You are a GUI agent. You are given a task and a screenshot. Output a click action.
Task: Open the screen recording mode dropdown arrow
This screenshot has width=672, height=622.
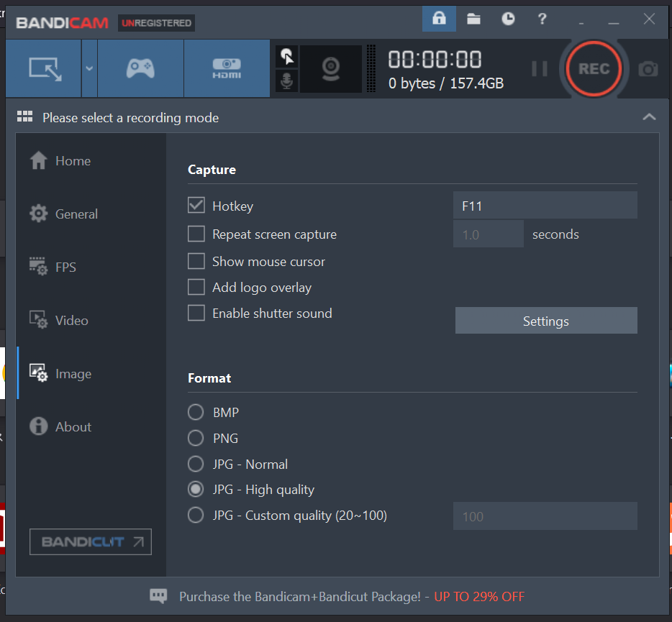89,68
